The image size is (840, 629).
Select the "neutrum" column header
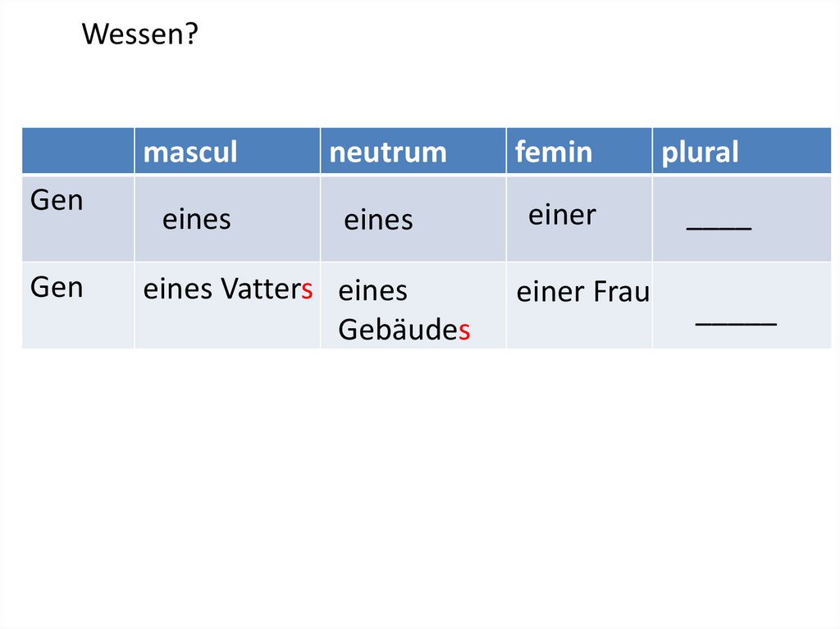coord(388,152)
